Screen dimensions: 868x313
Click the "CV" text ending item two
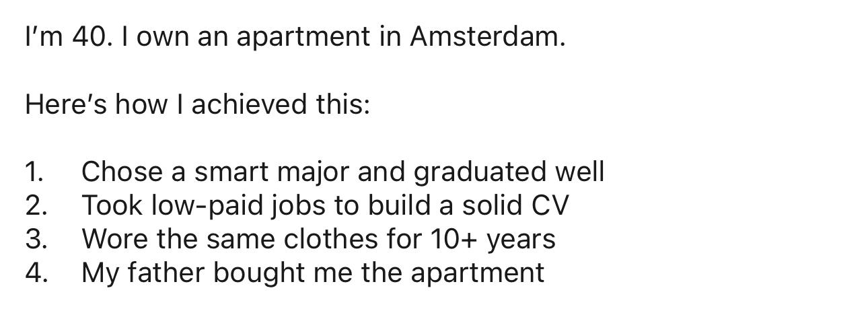(550, 206)
